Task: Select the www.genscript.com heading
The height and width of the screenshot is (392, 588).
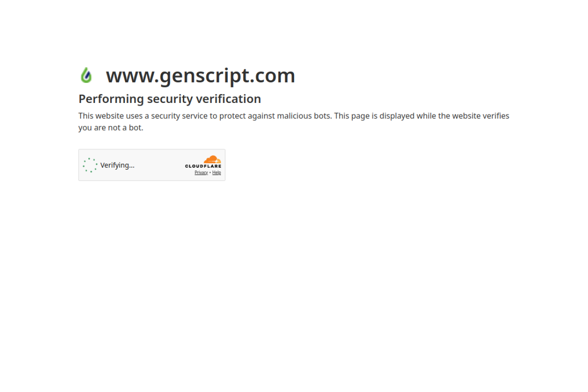Action: pyautogui.click(x=200, y=75)
